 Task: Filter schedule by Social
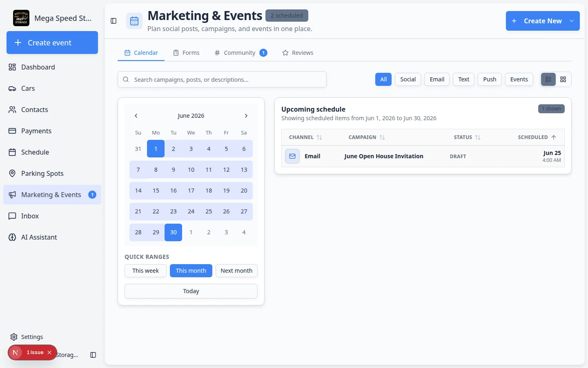click(x=408, y=79)
